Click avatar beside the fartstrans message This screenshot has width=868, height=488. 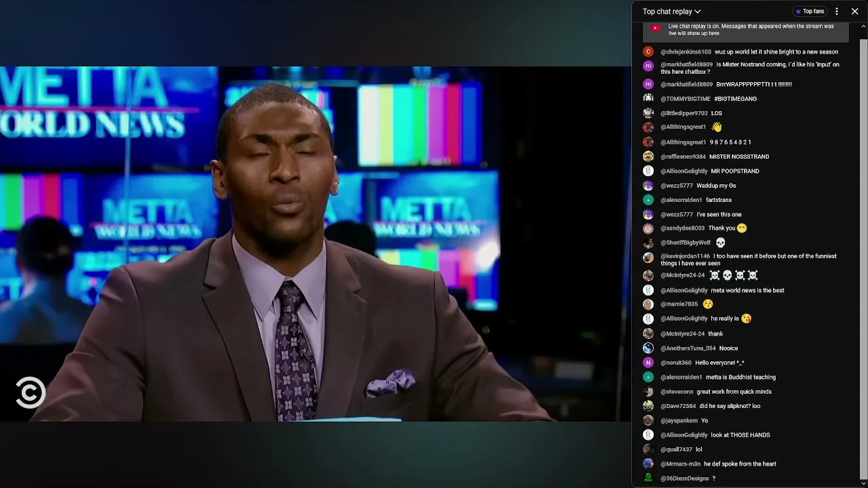(x=648, y=200)
